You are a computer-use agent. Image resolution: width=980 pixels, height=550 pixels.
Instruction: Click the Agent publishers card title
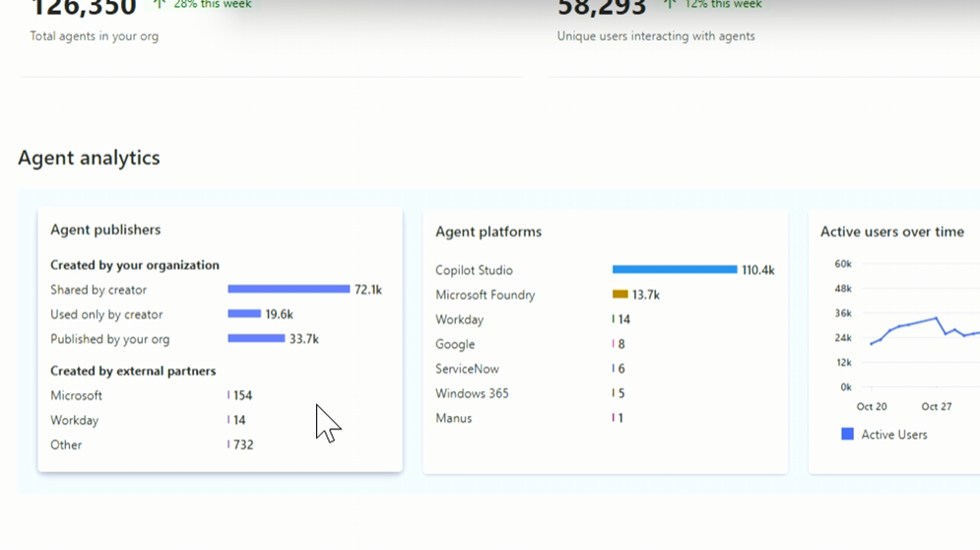click(x=105, y=230)
